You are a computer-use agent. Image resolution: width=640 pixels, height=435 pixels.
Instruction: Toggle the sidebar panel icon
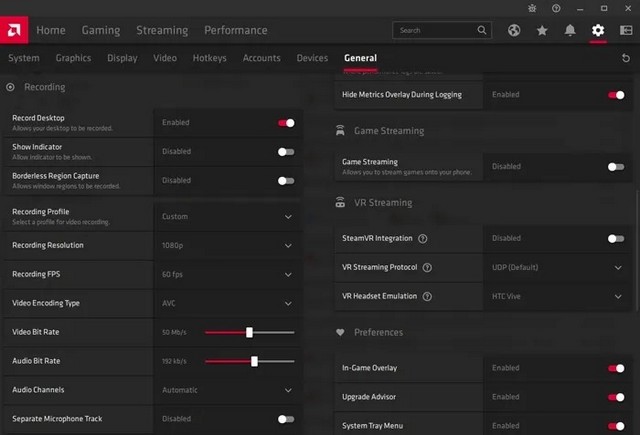[x=626, y=30]
